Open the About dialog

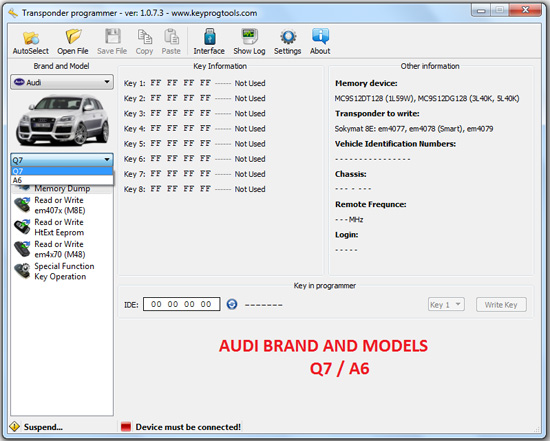click(320, 42)
